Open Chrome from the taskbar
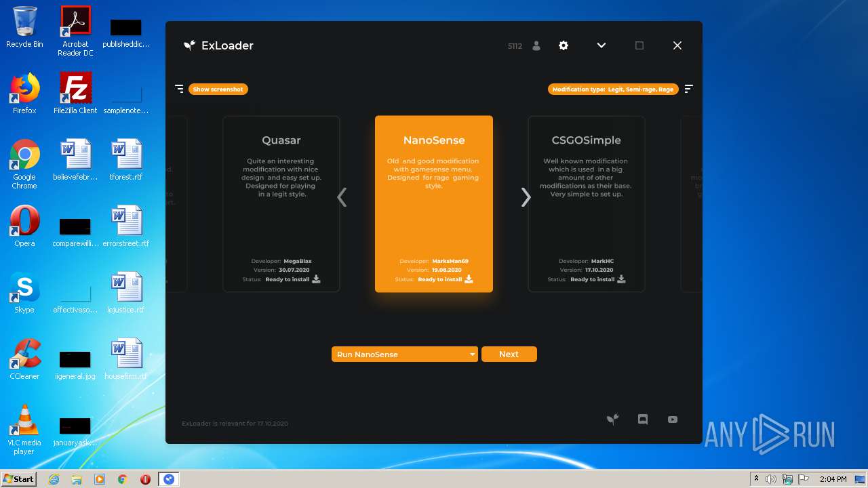 (123, 479)
